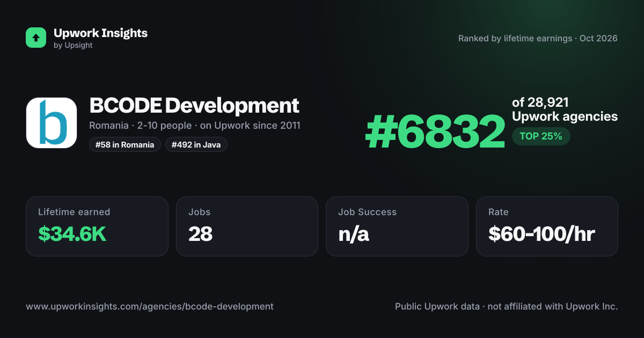Click the BCODE Development 'b' logo
644x338 pixels.
click(x=52, y=123)
